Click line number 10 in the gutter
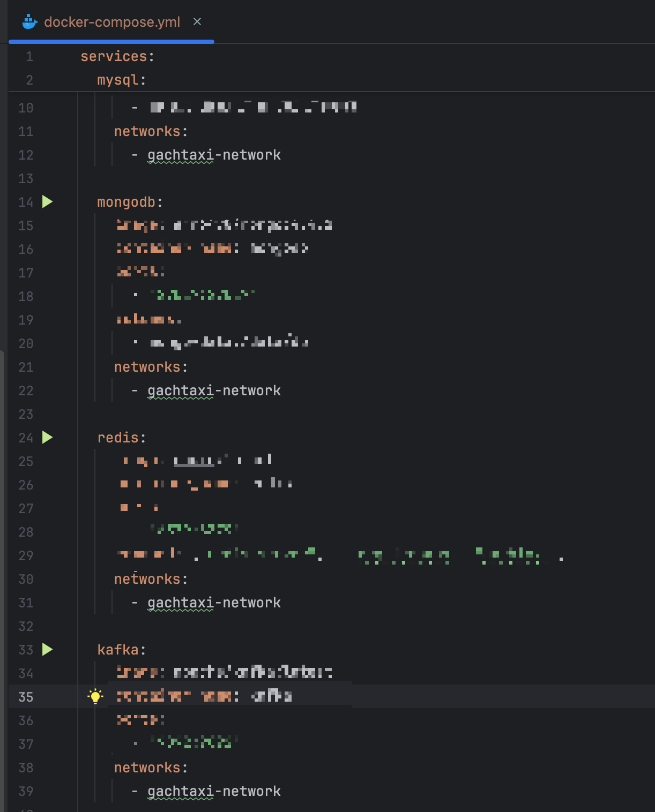Viewport: 655px width, 812px height. (26, 108)
